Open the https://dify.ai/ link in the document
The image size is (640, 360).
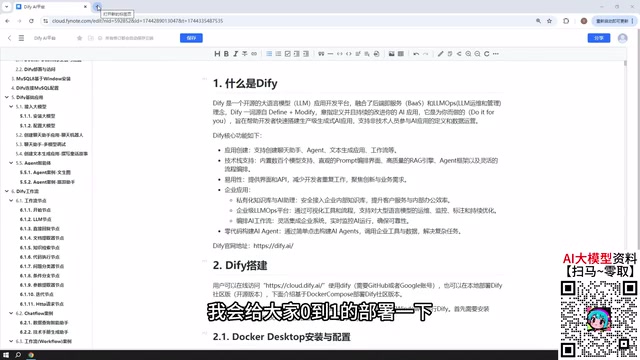273,246
